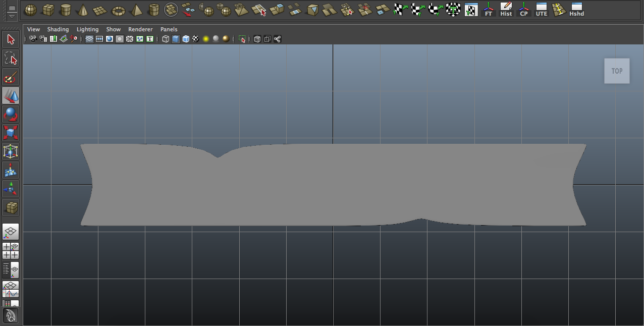Toggle wireframe display mode in the panel toolbar
Image resolution: width=644 pixels, height=326 pixels.
[x=166, y=39]
